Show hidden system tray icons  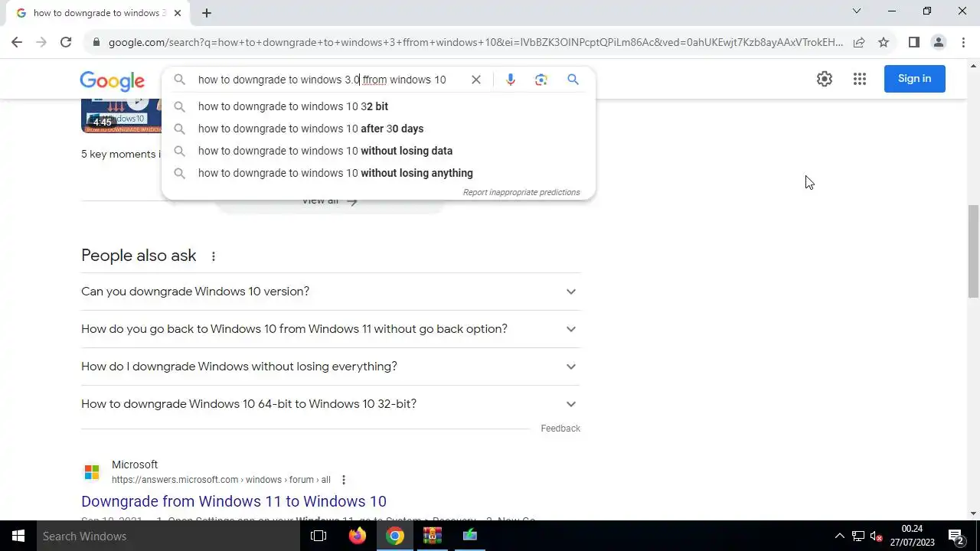[x=840, y=536]
